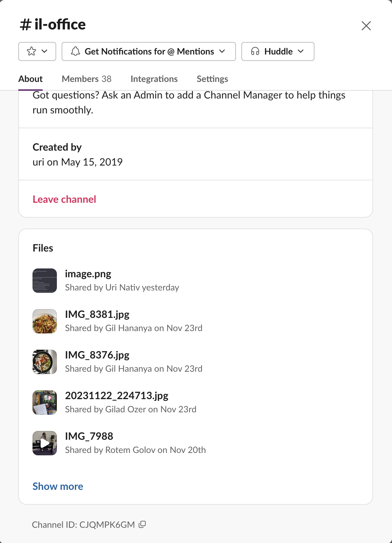
Task: Open the Get Notifications for @ Mentions dropdown
Action: pyautogui.click(x=149, y=51)
